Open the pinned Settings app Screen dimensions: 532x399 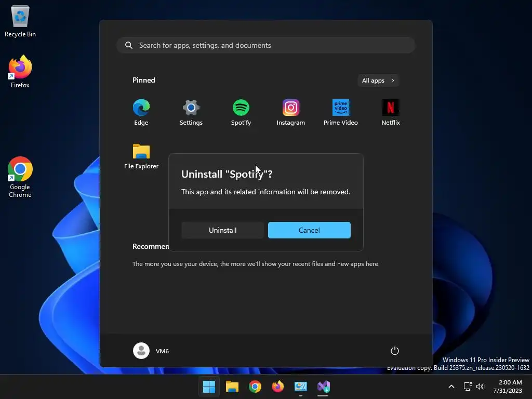[x=191, y=113]
